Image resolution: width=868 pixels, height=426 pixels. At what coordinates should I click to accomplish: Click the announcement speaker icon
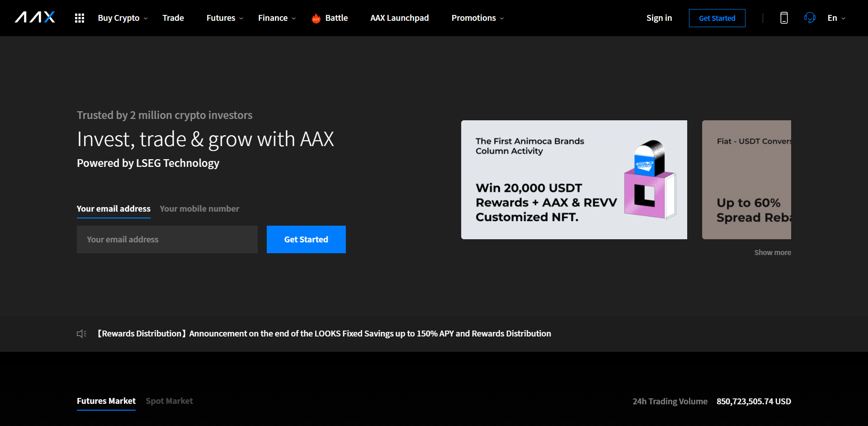pyautogui.click(x=81, y=334)
